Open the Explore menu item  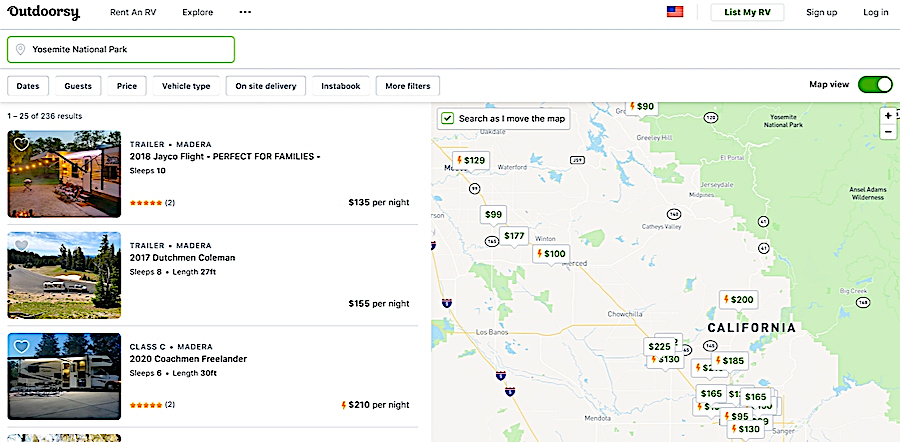(x=198, y=13)
